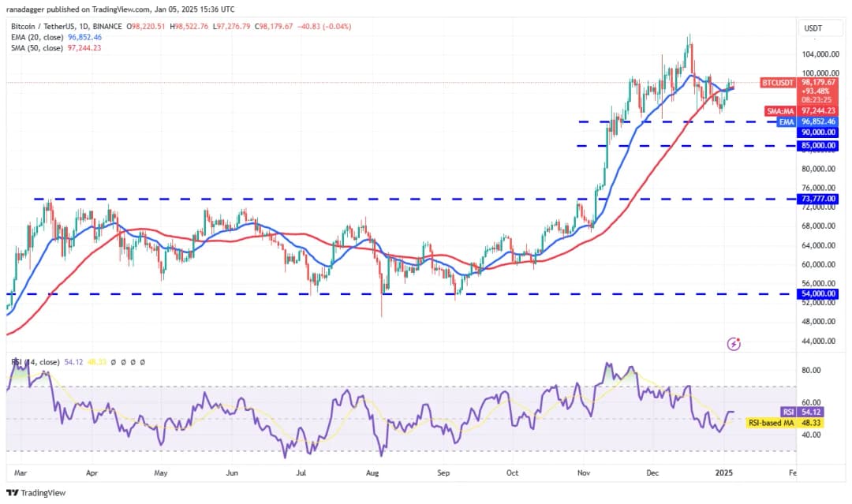Click the Nov label on time axis
This screenshot has height=504, width=852.
point(584,473)
